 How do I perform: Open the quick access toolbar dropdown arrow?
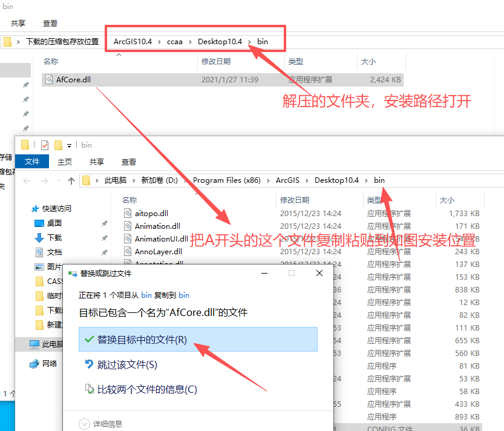click(70, 145)
